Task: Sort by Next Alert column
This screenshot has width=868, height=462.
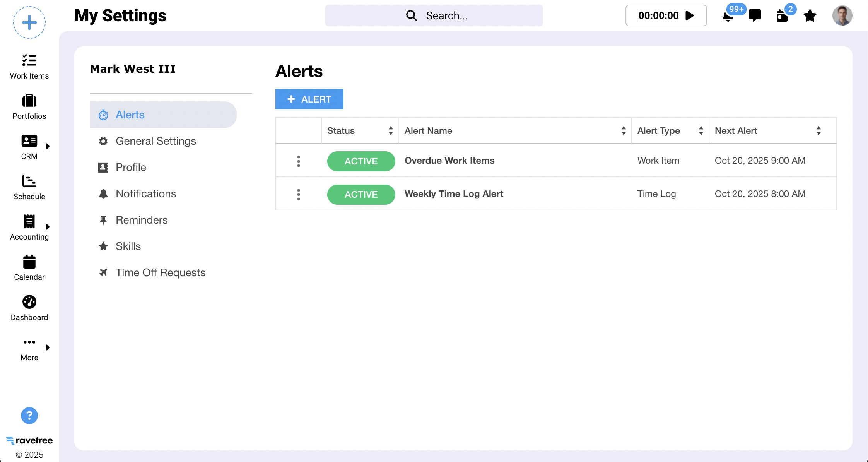Action: 818,131
